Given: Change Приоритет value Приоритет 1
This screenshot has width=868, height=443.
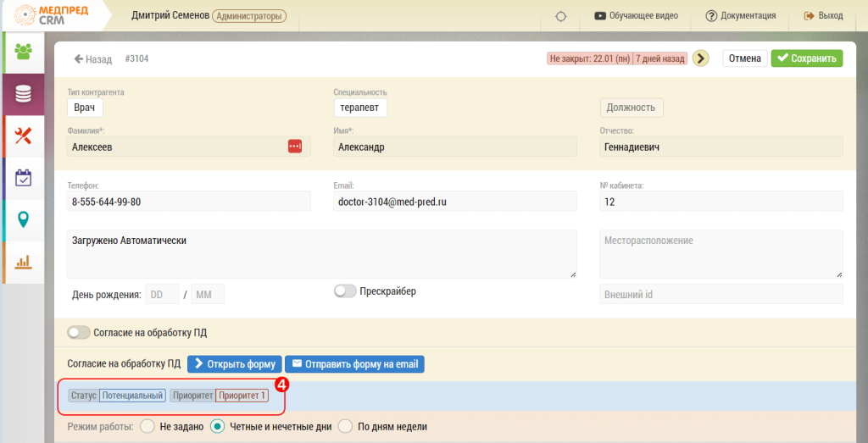Looking at the screenshot, I should pos(242,396).
